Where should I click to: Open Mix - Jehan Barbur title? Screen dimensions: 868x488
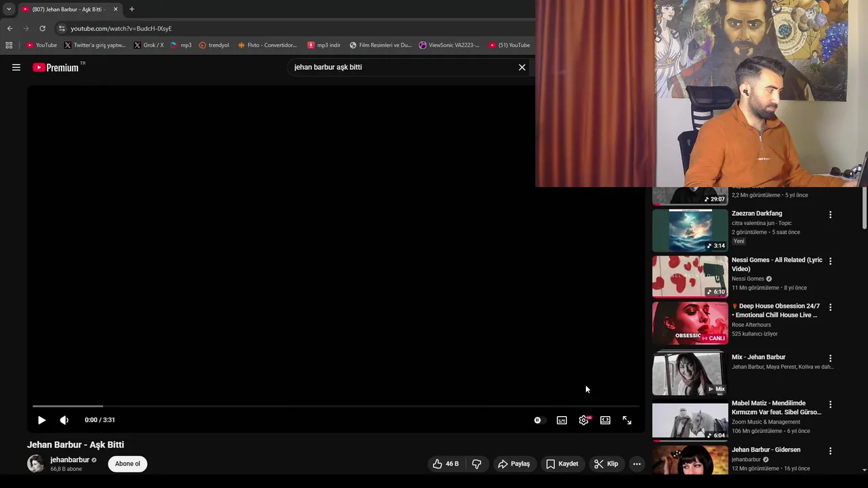[758, 357]
